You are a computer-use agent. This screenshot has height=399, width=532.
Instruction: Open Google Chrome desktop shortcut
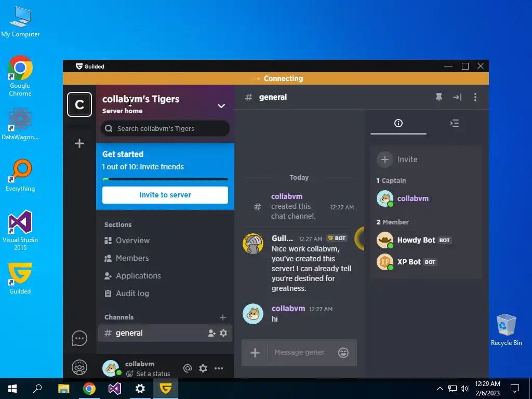click(x=20, y=76)
